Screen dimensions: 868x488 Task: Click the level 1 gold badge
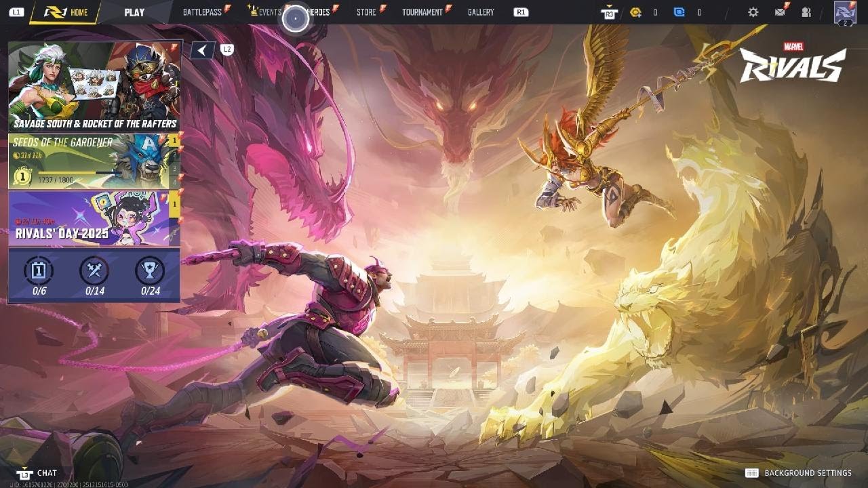tap(22, 177)
